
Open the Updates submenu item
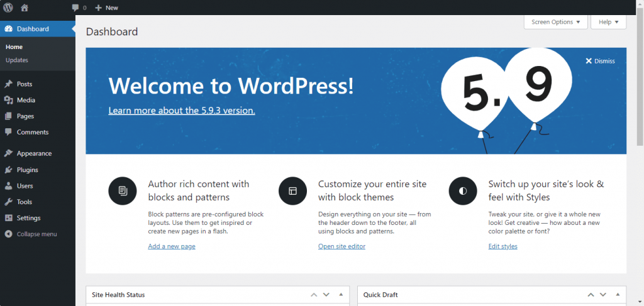point(17,60)
